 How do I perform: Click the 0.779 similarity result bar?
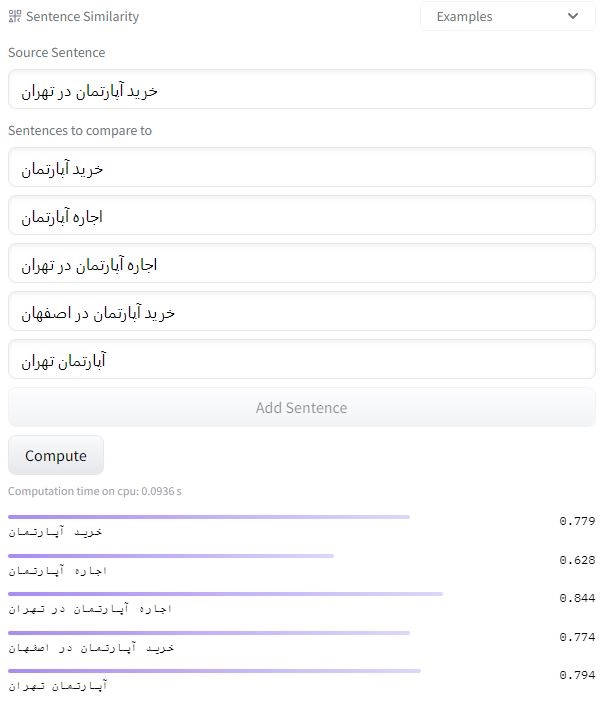(209, 517)
